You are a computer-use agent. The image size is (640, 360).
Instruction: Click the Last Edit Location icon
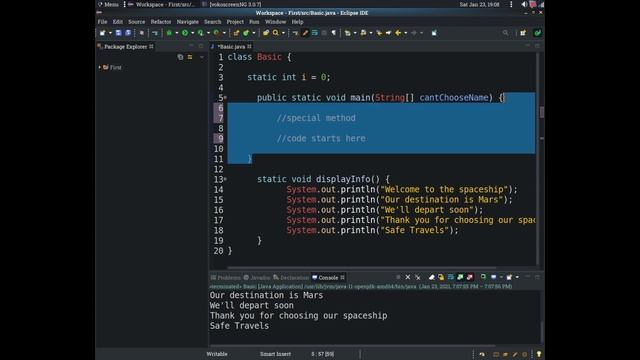point(379,33)
